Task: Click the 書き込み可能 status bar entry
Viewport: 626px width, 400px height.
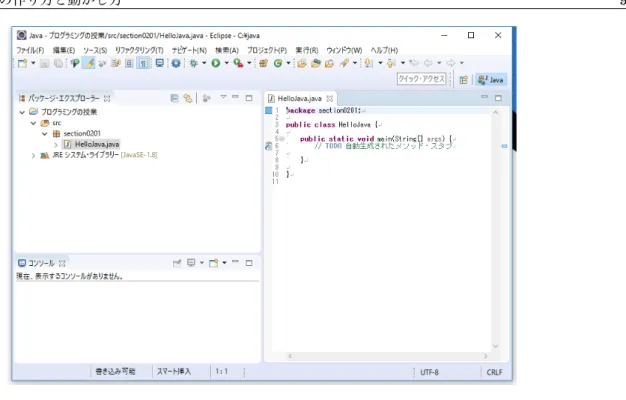Action: (115, 371)
